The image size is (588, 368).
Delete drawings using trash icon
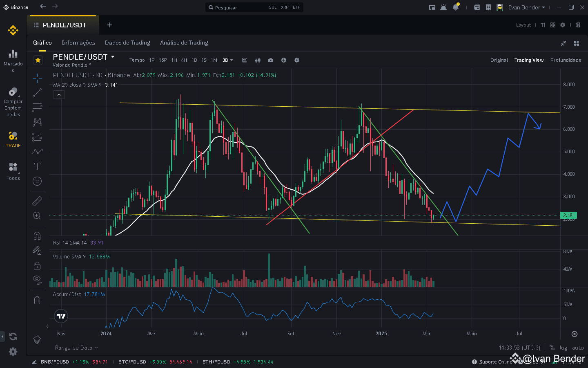pos(37,300)
